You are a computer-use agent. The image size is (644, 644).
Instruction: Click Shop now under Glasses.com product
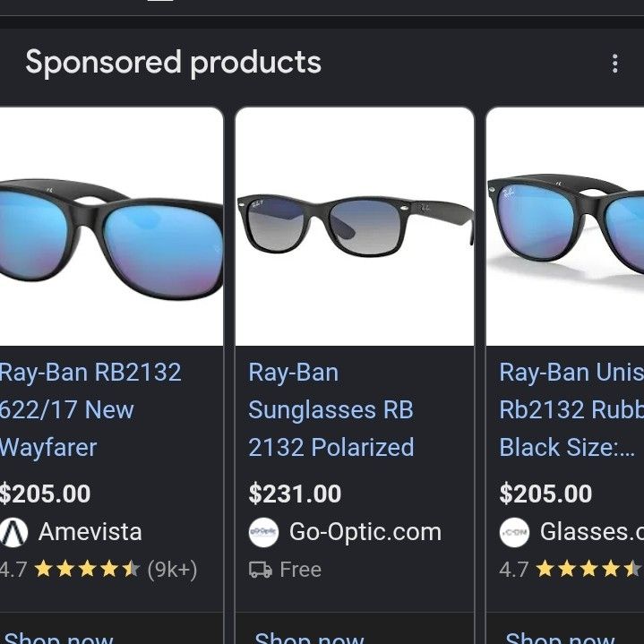(x=560, y=638)
